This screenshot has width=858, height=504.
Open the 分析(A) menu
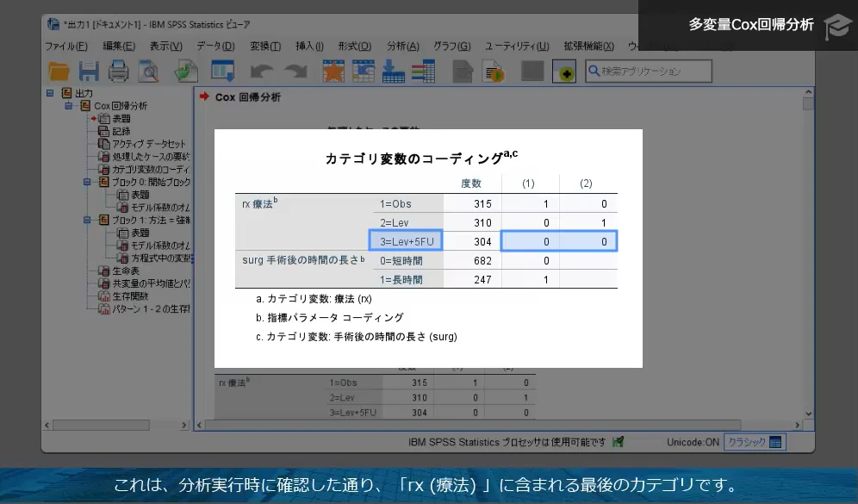pyautogui.click(x=402, y=46)
